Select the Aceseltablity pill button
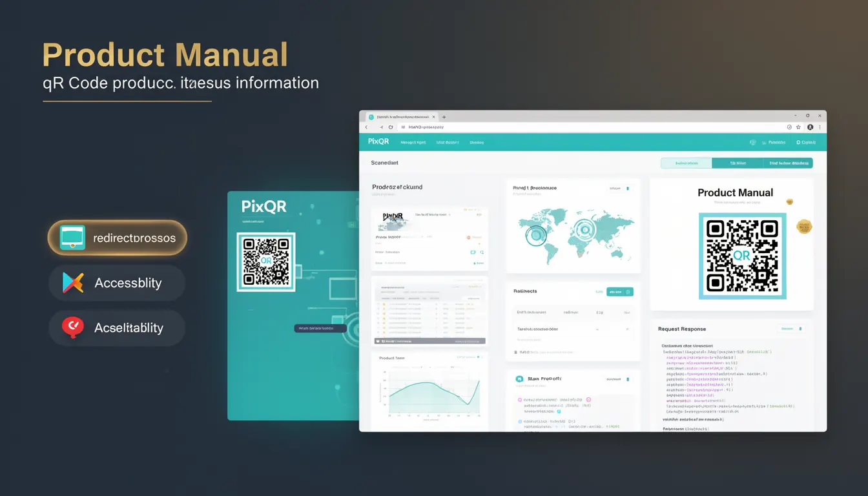 click(118, 328)
